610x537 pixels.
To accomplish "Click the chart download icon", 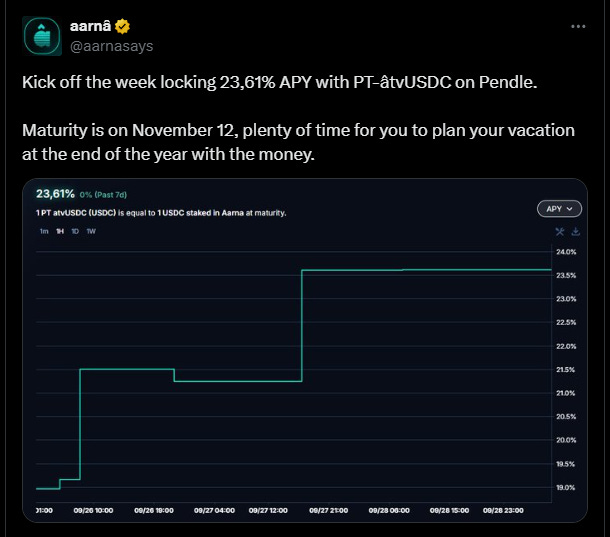I will [576, 232].
